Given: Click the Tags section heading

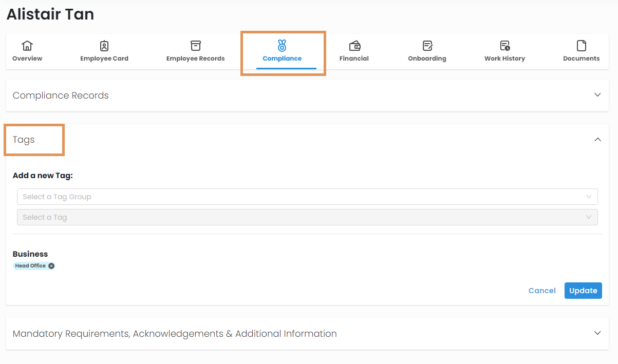Looking at the screenshot, I should point(24,140).
